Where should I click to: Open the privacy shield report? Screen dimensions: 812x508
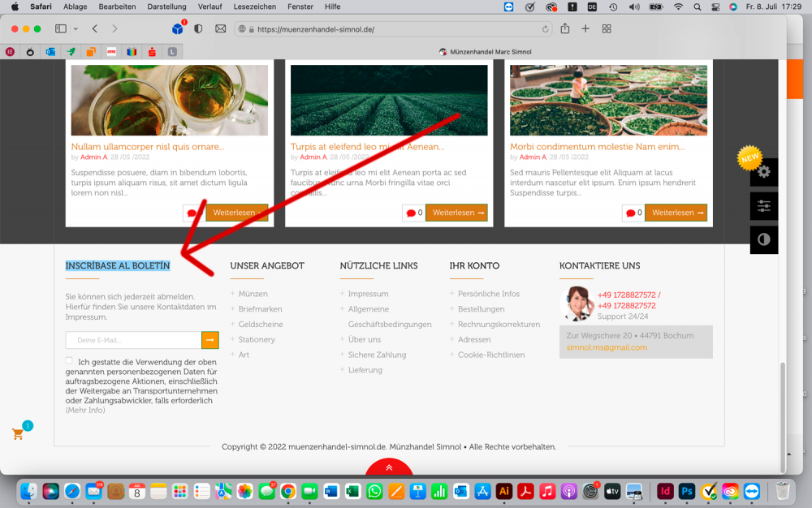pyautogui.click(x=198, y=29)
